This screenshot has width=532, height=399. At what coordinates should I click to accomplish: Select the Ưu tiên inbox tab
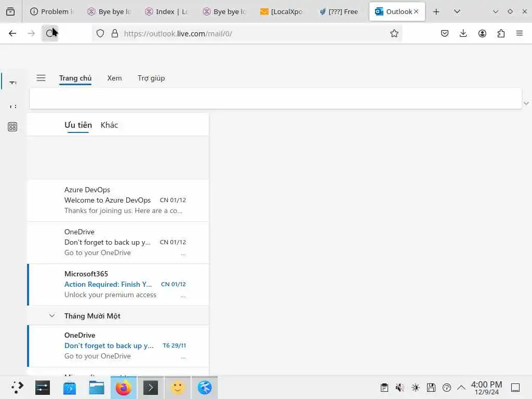tap(78, 125)
